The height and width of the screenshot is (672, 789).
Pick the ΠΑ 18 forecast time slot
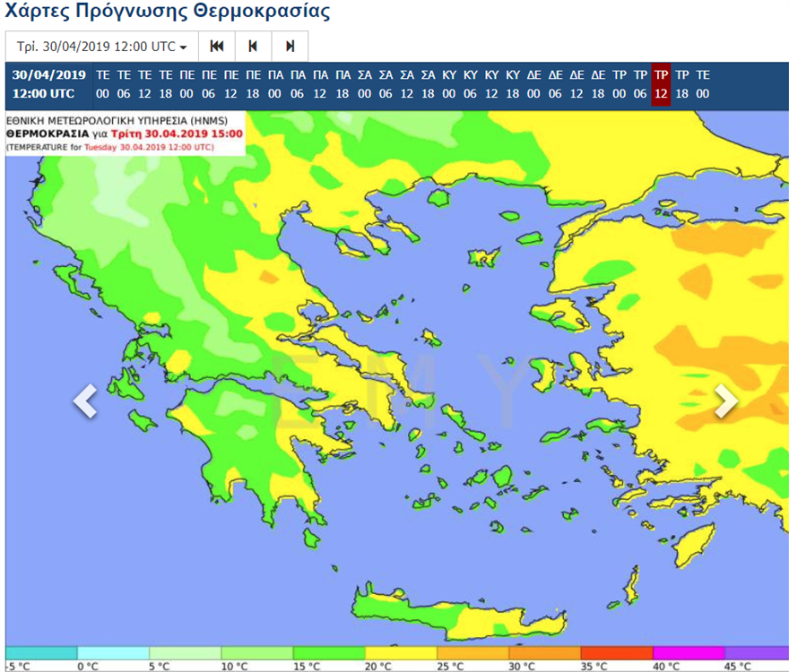click(342, 84)
